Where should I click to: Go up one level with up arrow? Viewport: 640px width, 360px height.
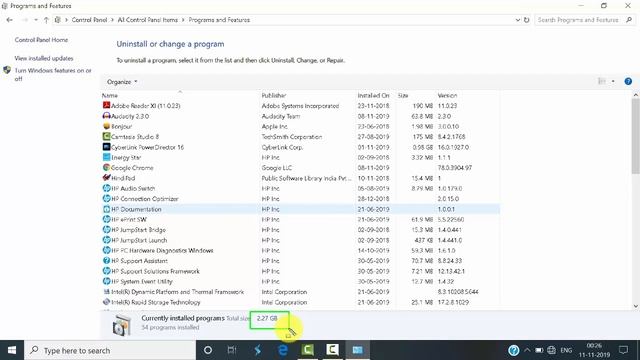coord(46,20)
